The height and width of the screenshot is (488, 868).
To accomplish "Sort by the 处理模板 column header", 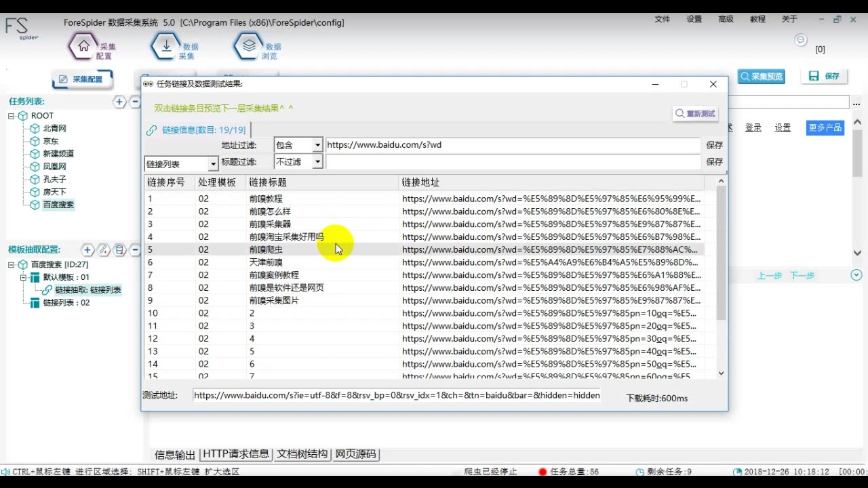I will pyautogui.click(x=220, y=182).
